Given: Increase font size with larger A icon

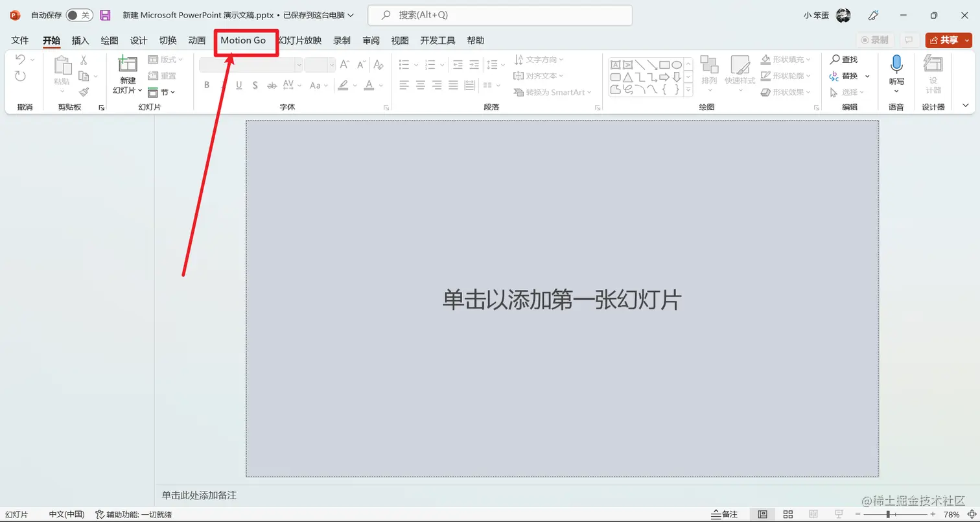Looking at the screenshot, I should click(345, 64).
